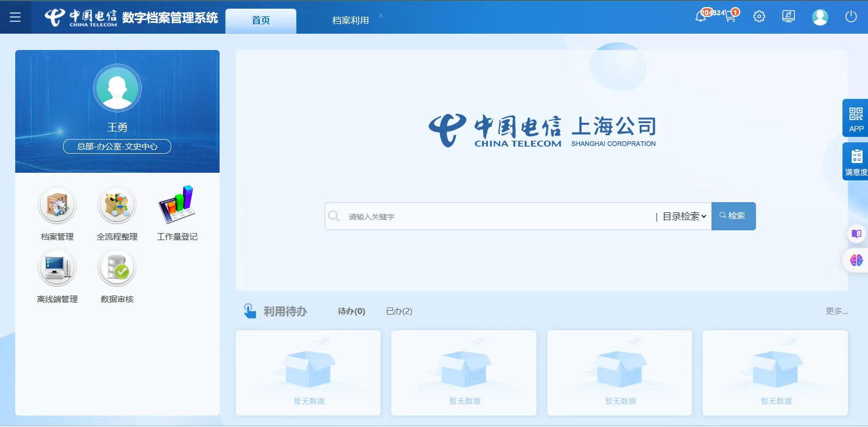Switch to the 档案利用 tab
Image resolution: width=868 pixels, height=427 pixels.
pos(350,21)
